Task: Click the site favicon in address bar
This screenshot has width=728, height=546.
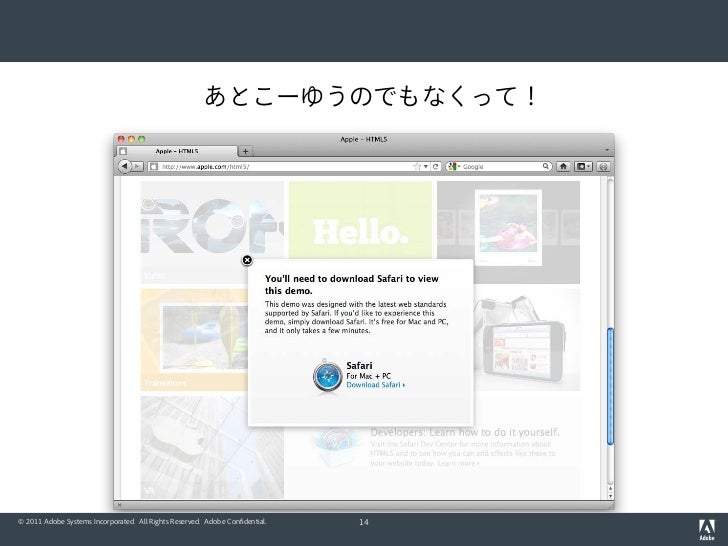Action: [154, 166]
